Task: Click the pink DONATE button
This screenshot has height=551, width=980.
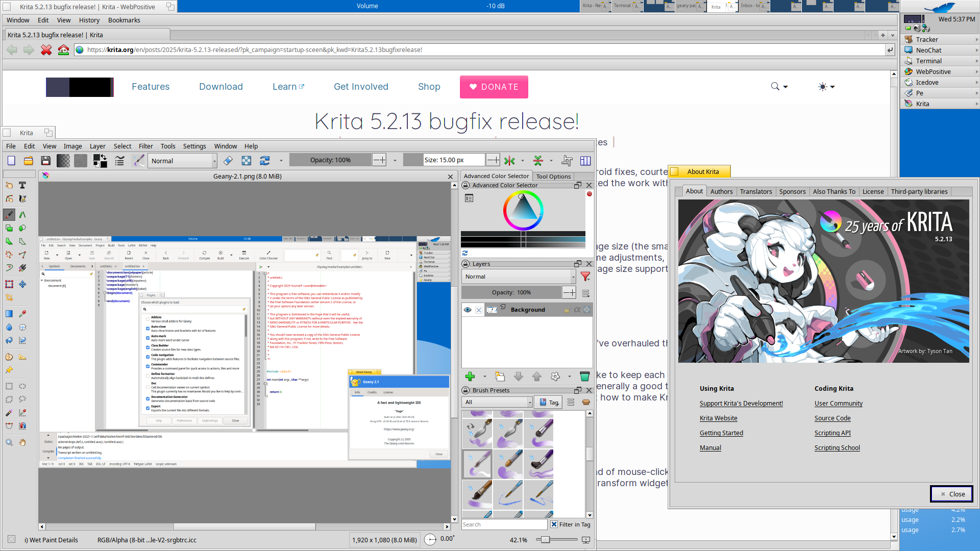Action: click(x=494, y=87)
